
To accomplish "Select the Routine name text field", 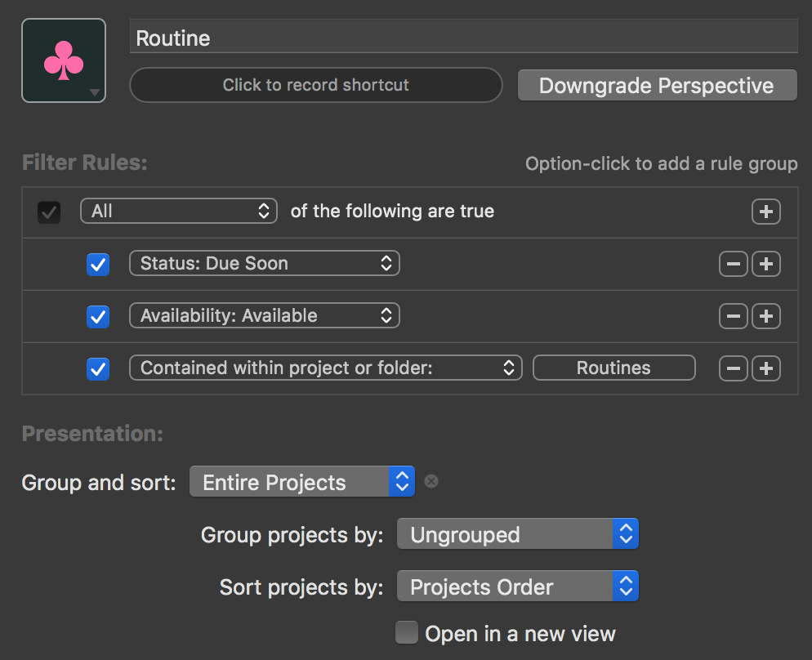I will click(463, 36).
